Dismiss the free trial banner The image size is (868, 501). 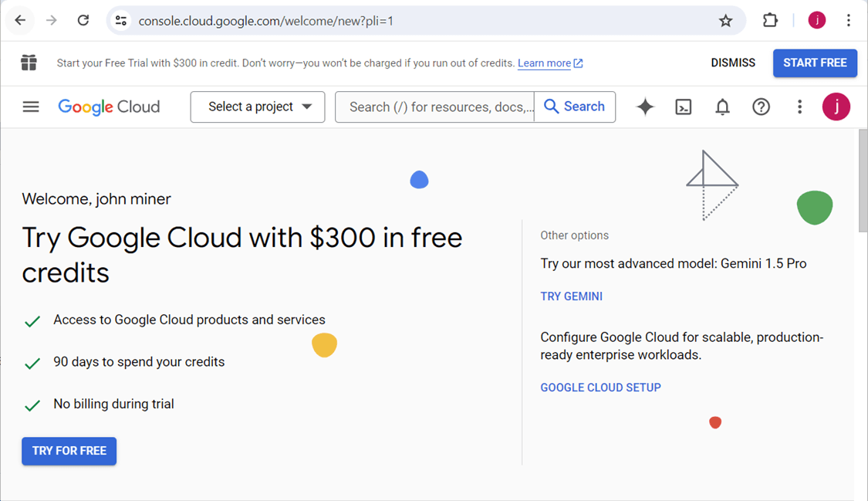coord(733,63)
